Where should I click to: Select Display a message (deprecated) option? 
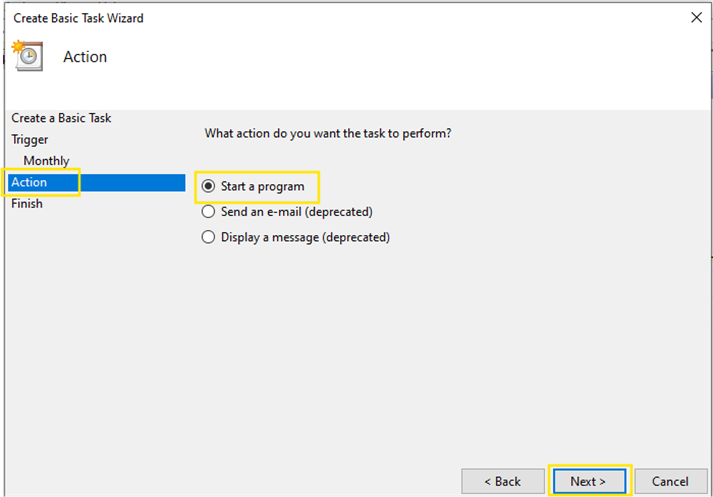pyautogui.click(x=208, y=237)
